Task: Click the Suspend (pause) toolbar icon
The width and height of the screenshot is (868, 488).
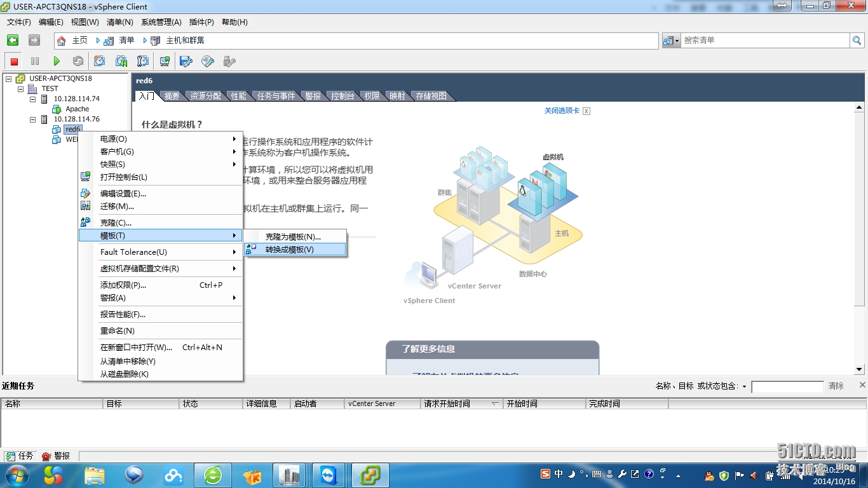Action: point(35,61)
